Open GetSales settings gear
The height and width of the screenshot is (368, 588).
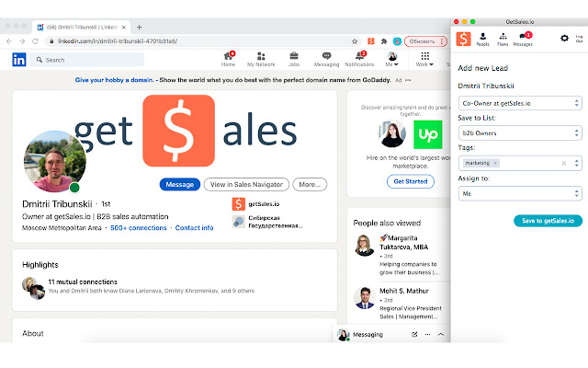click(564, 38)
